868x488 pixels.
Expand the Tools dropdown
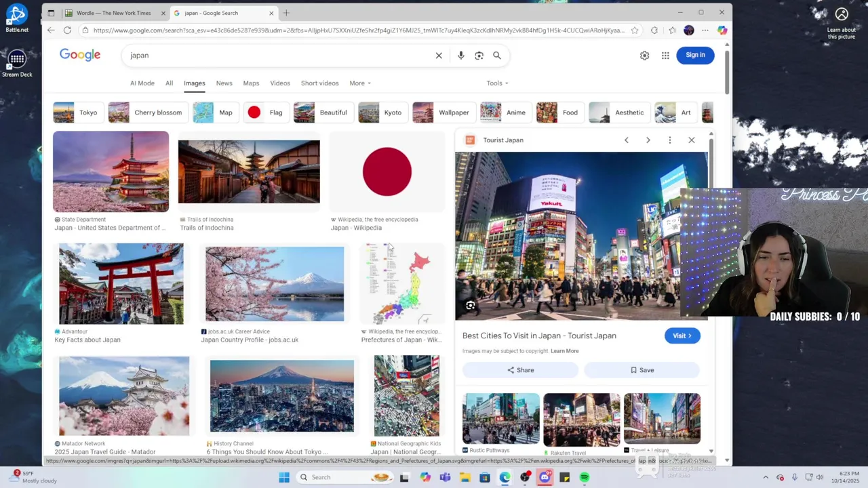[x=497, y=83]
